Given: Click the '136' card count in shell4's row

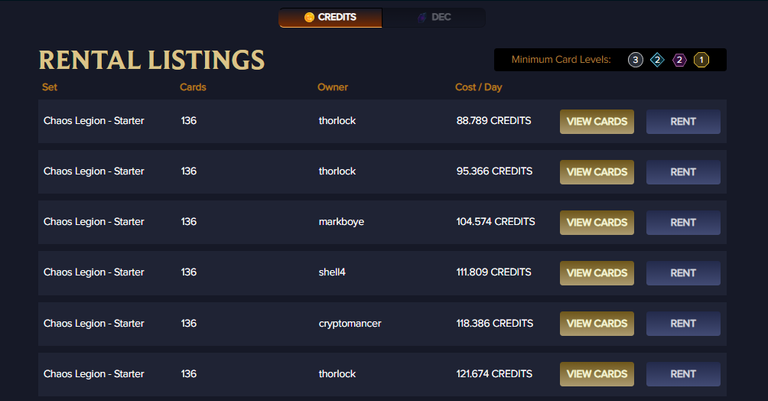Looking at the screenshot, I should [x=189, y=272].
